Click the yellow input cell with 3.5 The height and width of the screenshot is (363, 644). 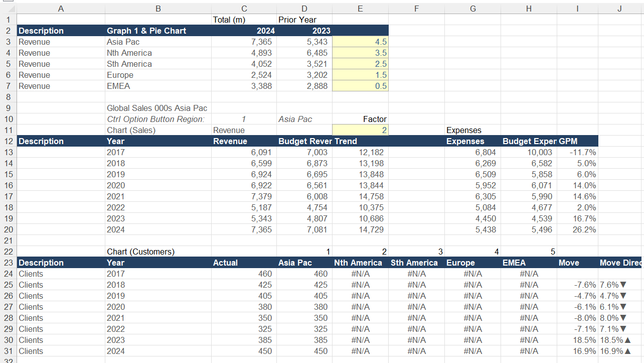360,53
